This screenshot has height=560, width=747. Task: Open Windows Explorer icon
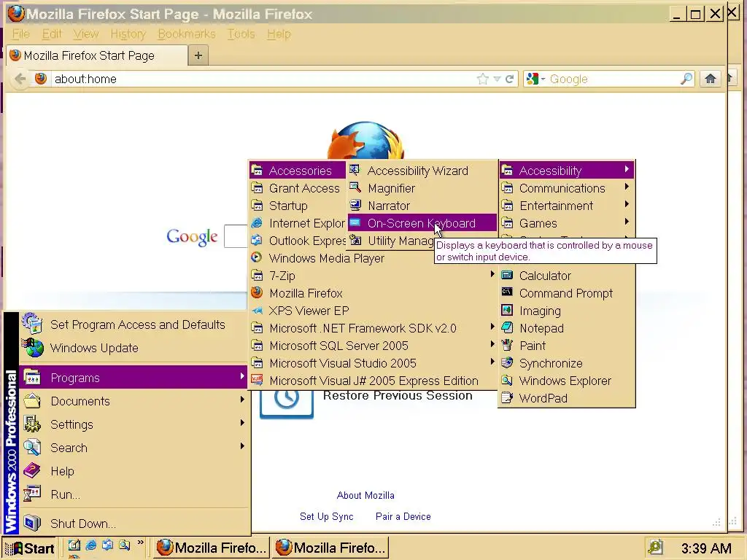click(508, 381)
